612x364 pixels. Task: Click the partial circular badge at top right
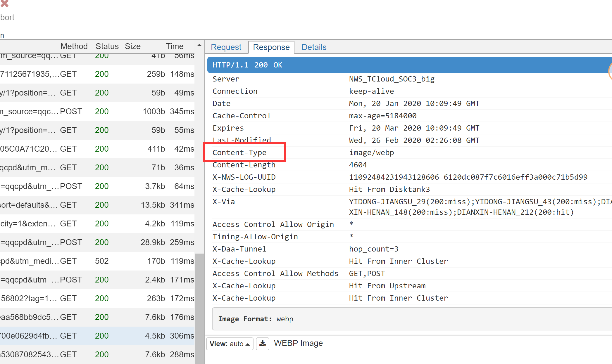[610, 71]
